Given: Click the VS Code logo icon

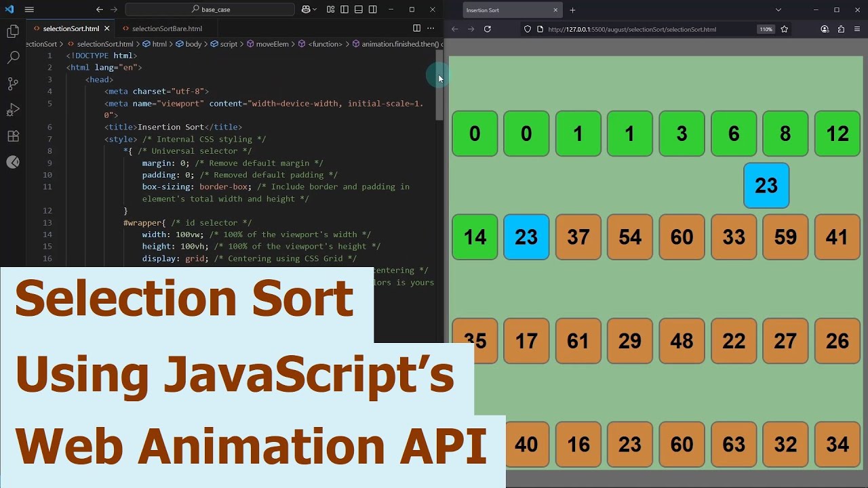Looking at the screenshot, I should point(9,9).
